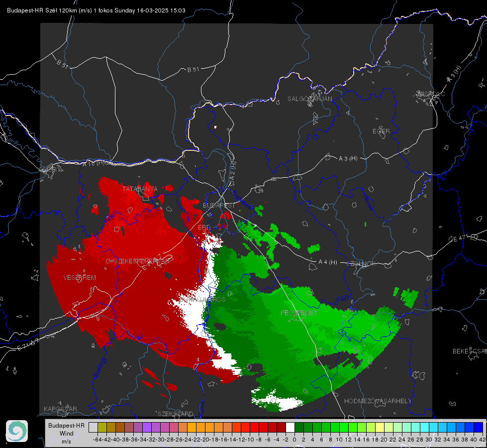This screenshot has height=448, width=487.
Task: Click the 'A 4 (H)' airway label
Action: pos(328,262)
